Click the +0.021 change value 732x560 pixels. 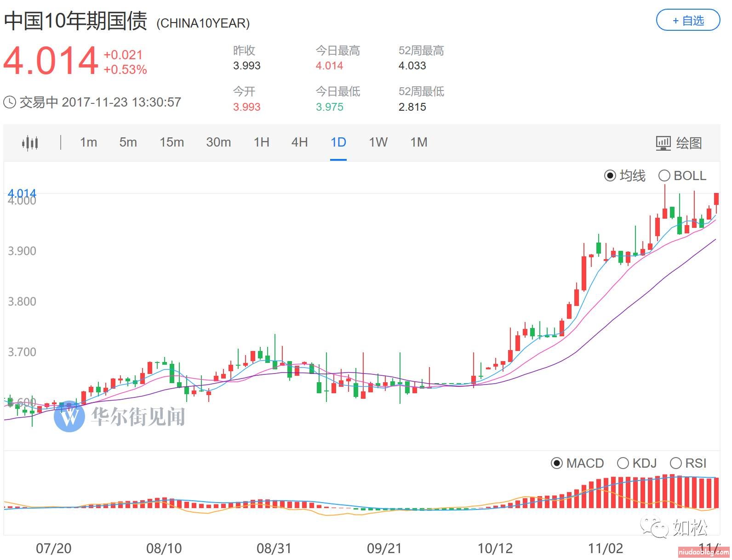(123, 55)
